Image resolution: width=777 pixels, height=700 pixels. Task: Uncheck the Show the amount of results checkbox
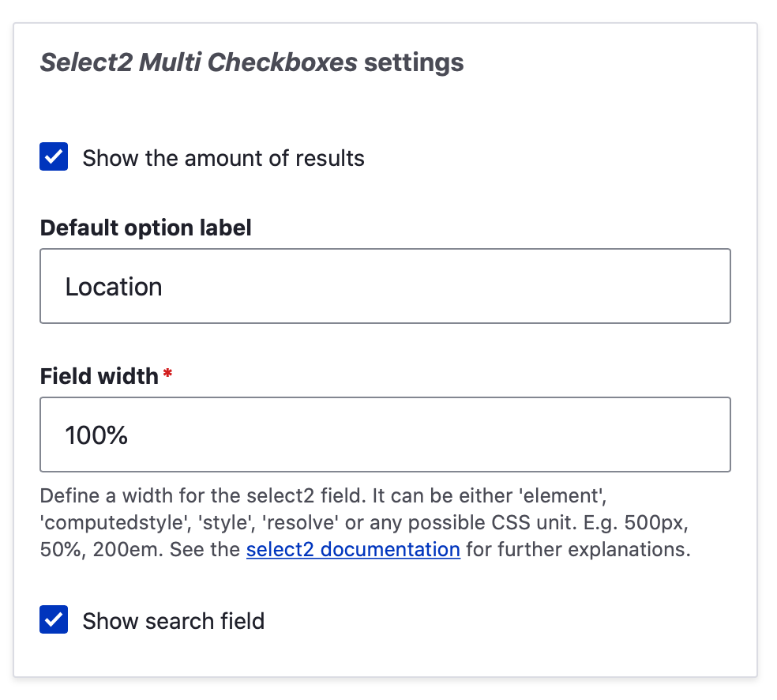coord(54,158)
